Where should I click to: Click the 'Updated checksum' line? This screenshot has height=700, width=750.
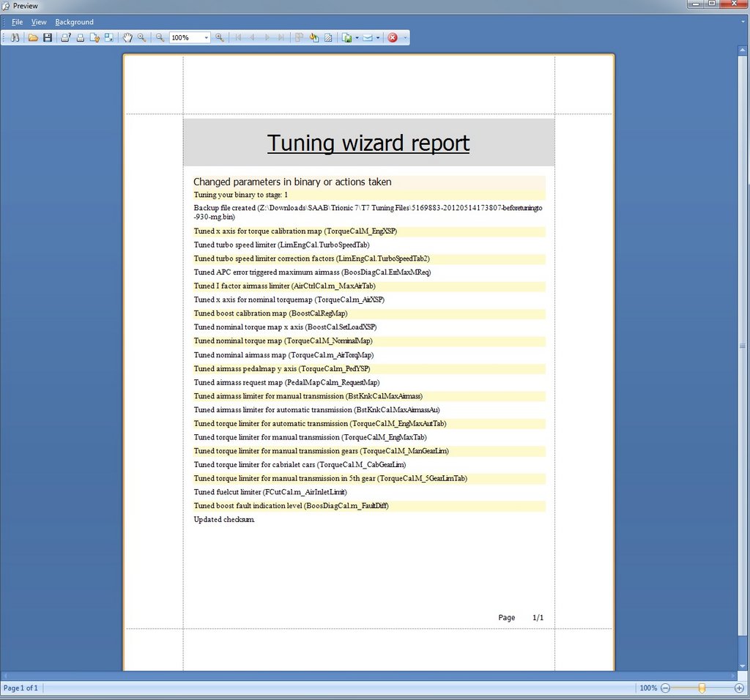coord(224,519)
